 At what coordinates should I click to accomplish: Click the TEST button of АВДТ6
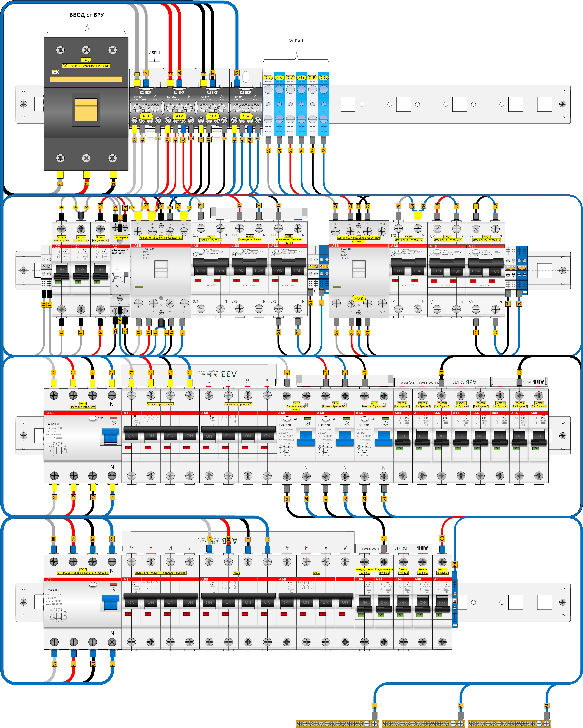(x=476, y=252)
